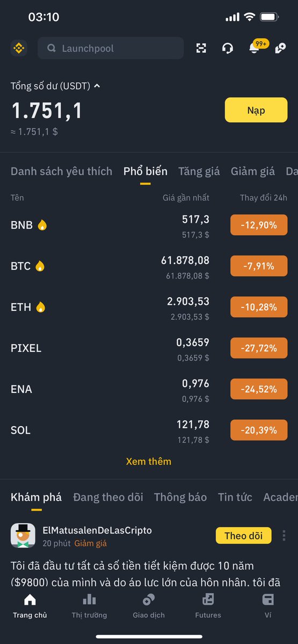Switch to Đang theo dõi tab
Screen dimensions: 298x644
[108, 497]
